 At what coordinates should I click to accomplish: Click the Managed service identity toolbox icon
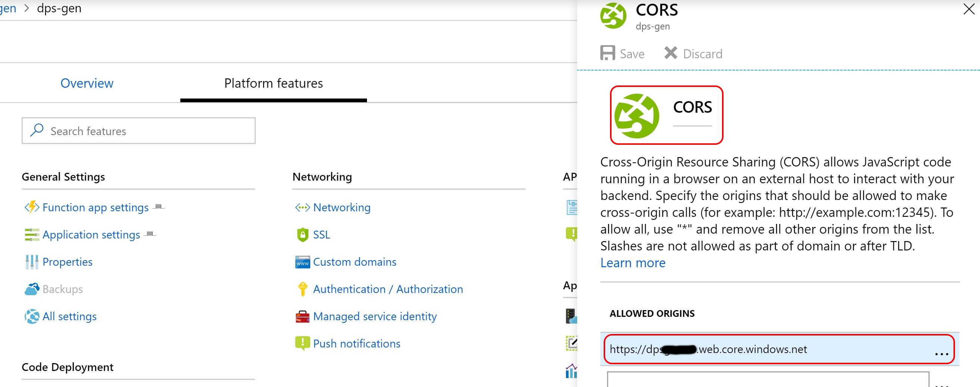(302, 316)
